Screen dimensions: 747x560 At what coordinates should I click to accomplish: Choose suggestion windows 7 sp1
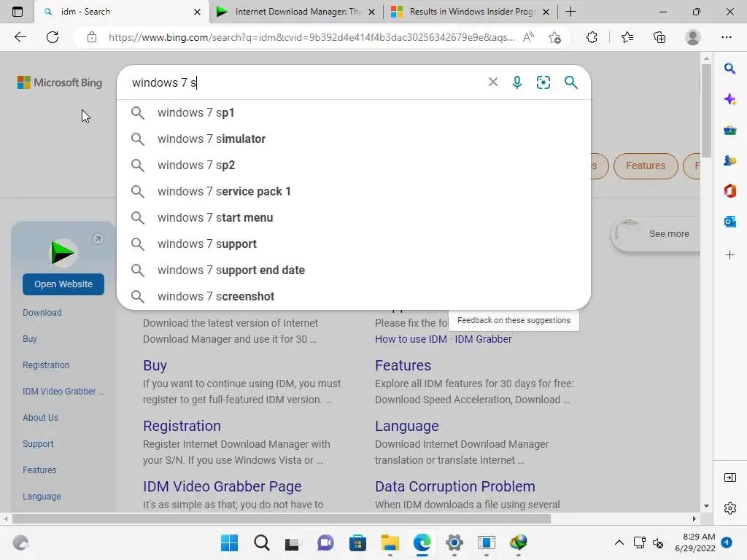354,113
